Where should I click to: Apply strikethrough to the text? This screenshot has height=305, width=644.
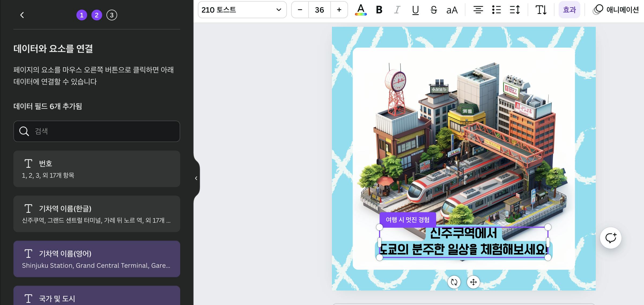pyautogui.click(x=434, y=10)
